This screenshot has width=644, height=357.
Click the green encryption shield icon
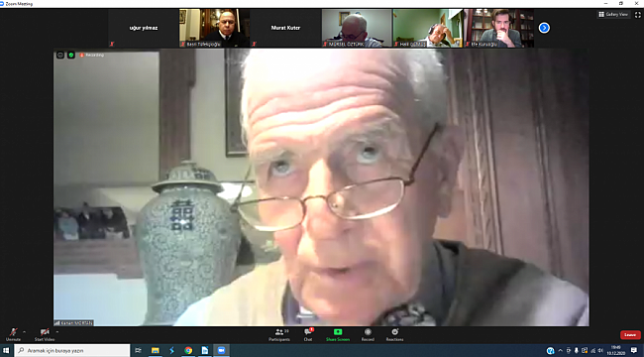(x=71, y=55)
